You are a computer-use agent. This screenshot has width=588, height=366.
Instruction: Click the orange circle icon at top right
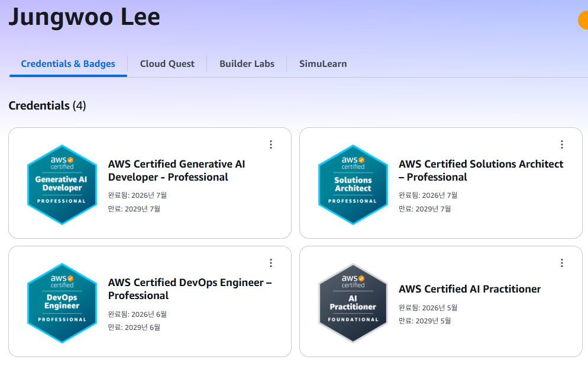tap(583, 20)
